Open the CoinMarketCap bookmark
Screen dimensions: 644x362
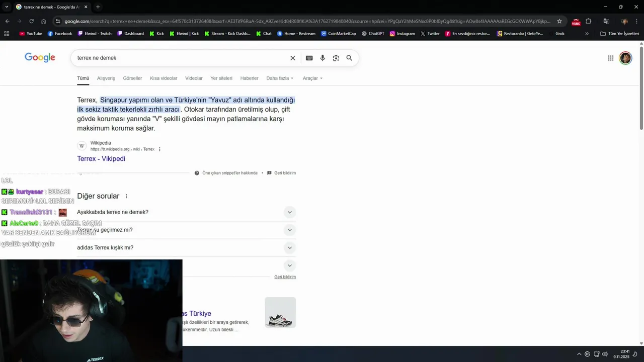click(338, 34)
